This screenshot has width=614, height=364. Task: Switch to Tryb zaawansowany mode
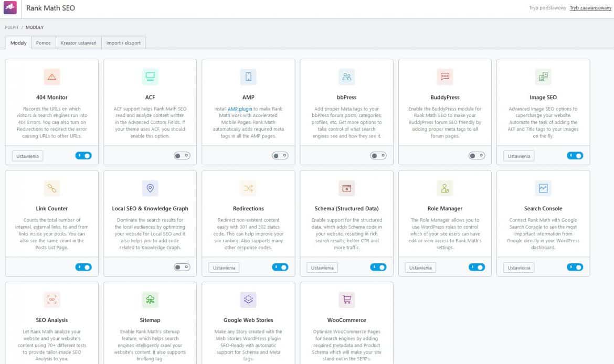point(590,8)
